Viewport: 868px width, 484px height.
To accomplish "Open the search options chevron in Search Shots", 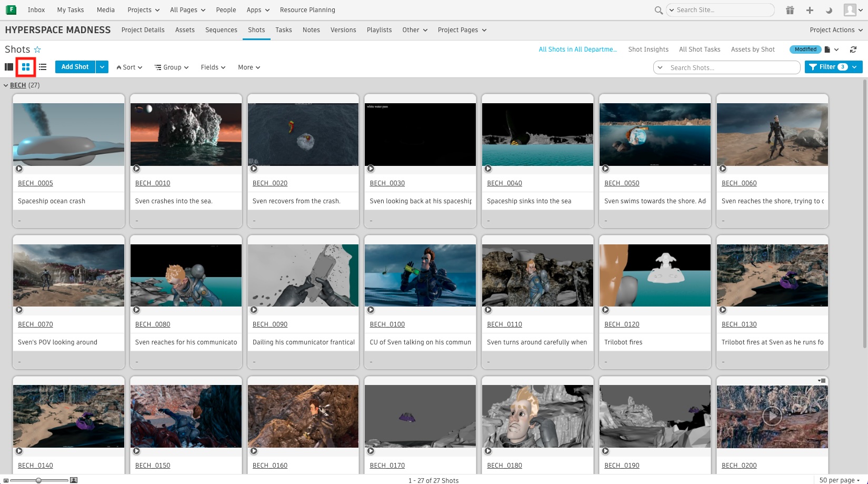I will (x=660, y=67).
